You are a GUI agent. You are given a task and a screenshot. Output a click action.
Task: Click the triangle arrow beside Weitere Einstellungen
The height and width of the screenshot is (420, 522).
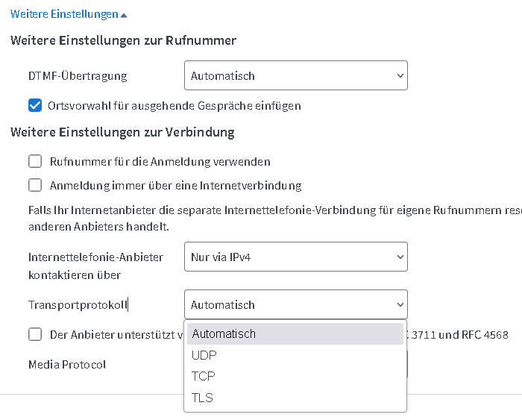click(124, 15)
